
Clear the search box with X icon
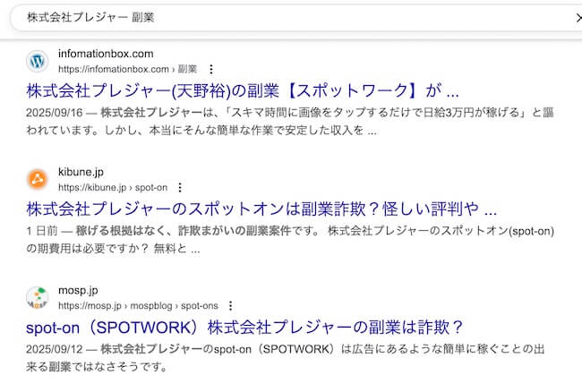(578, 17)
